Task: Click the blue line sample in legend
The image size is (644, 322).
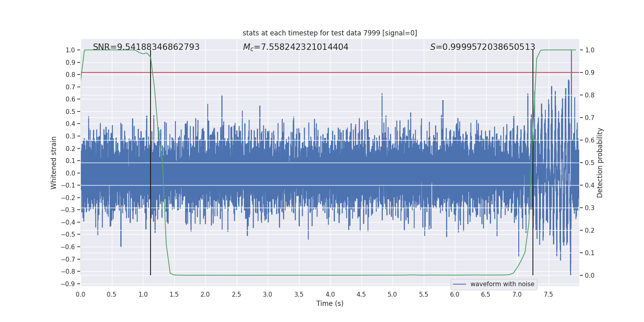Action: (x=459, y=284)
